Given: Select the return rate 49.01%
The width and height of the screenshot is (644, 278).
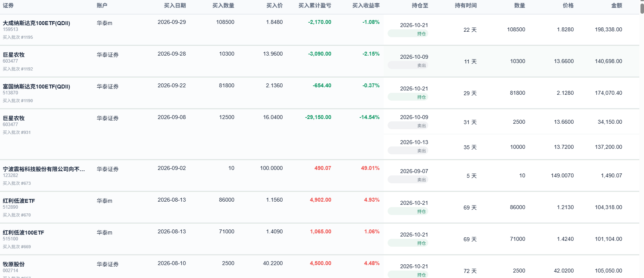Looking at the screenshot, I should (370, 168).
